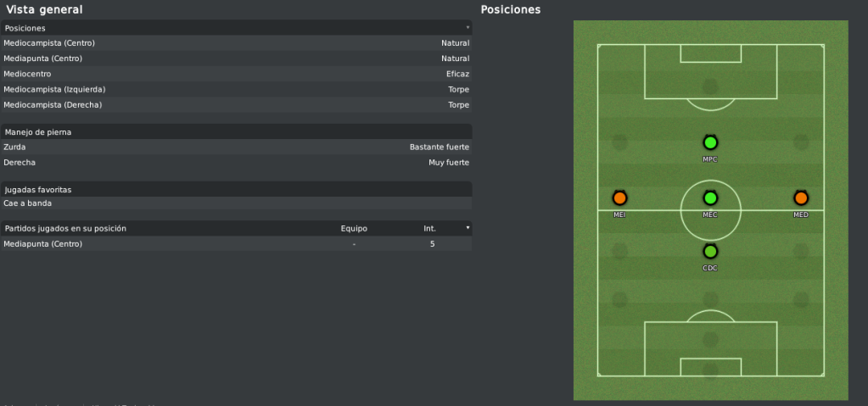868x406 pixels.
Task: Click the Equipo column header
Action: 354,229
